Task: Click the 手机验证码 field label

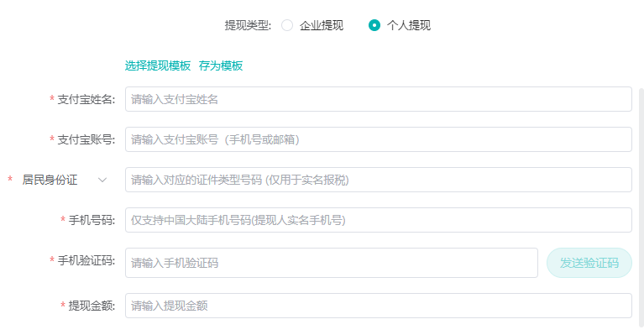Action: [86, 260]
